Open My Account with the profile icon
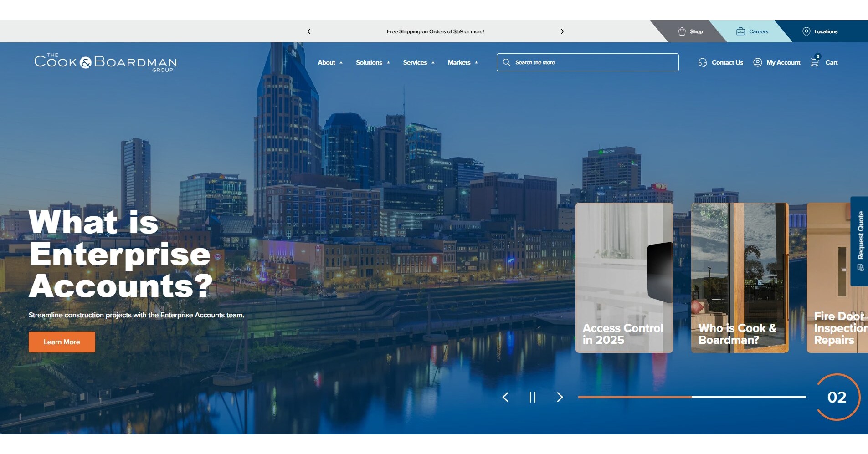 [757, 62]
